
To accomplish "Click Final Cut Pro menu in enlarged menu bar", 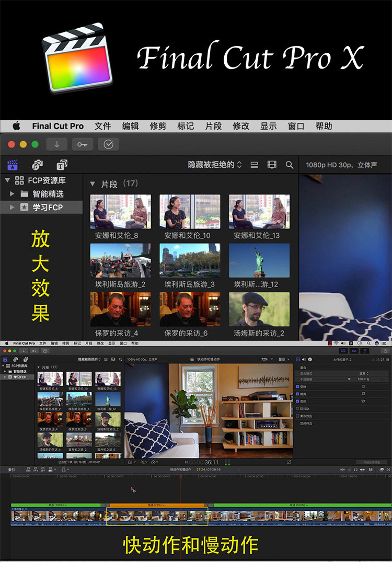I will (57, 126).
